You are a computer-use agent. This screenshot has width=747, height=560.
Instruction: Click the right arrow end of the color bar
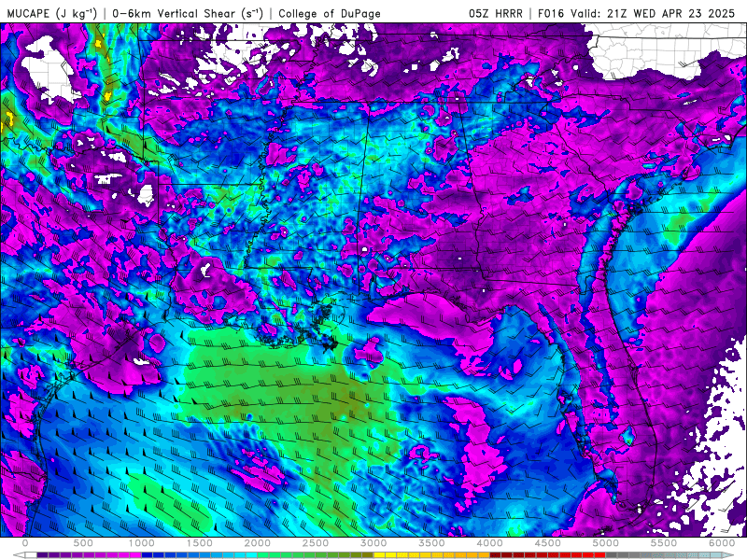[729, 555]
